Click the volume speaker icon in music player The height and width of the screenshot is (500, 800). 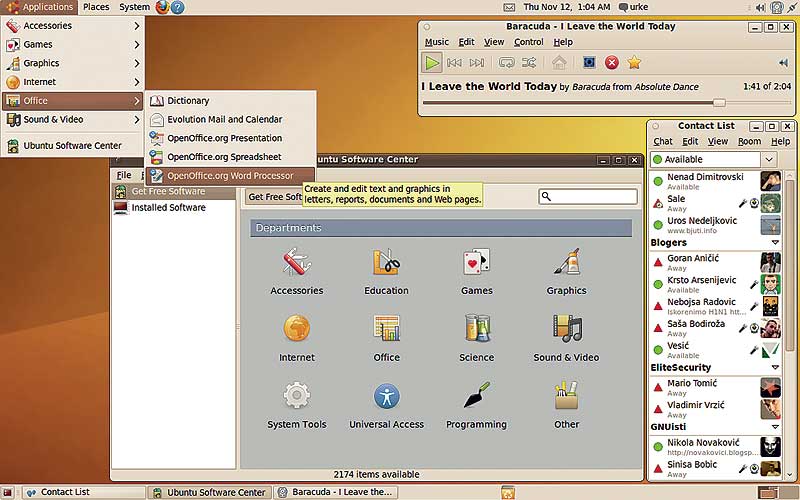point(783,63)
